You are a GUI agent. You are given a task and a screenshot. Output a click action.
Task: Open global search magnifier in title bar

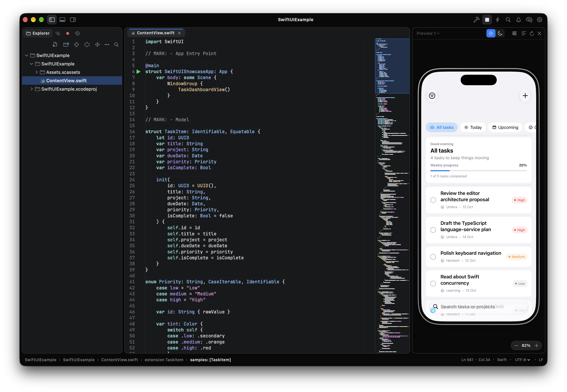tap(508, 20)
